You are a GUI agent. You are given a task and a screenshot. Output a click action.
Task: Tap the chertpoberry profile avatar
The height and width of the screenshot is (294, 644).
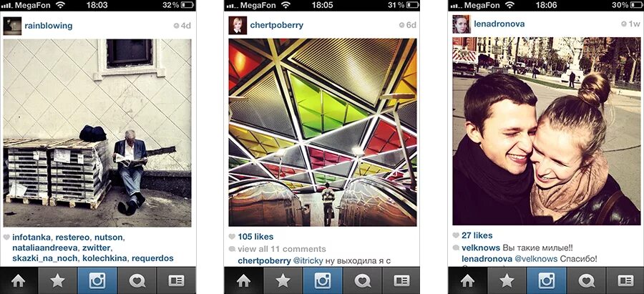tap(238, 25)
